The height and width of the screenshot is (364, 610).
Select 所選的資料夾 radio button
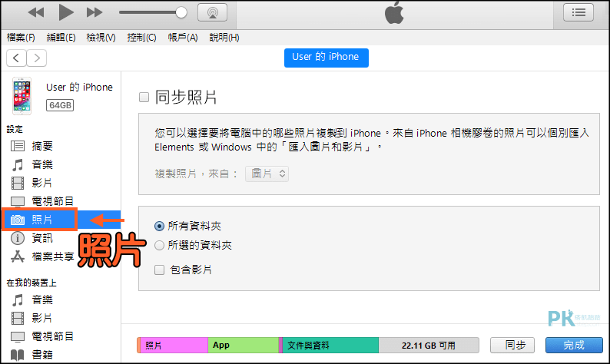tap(159, 246)
